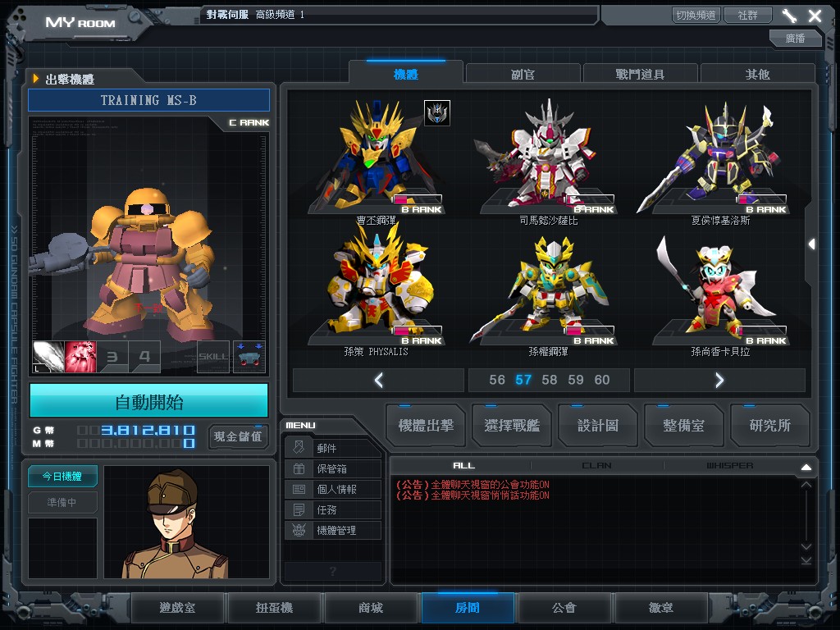Select the red second weapon skill icon
Viewport: 840px width, 630px height.
coord(80,357)
